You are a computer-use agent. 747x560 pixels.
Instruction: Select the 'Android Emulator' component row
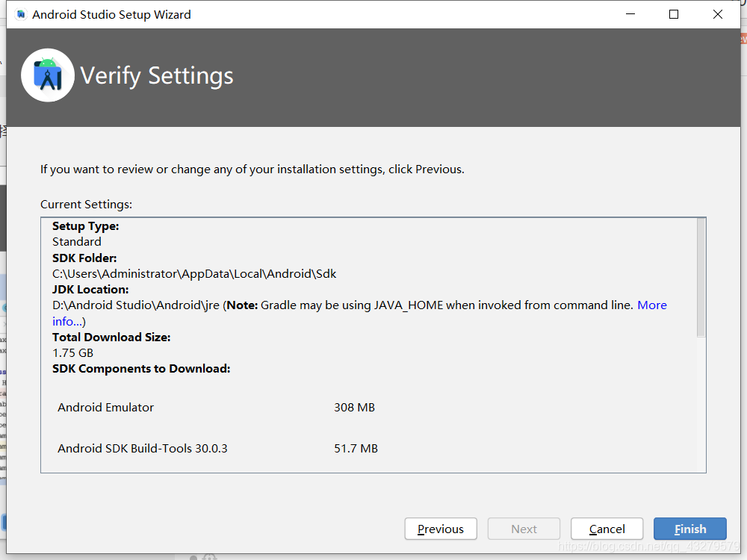(216, 408)
